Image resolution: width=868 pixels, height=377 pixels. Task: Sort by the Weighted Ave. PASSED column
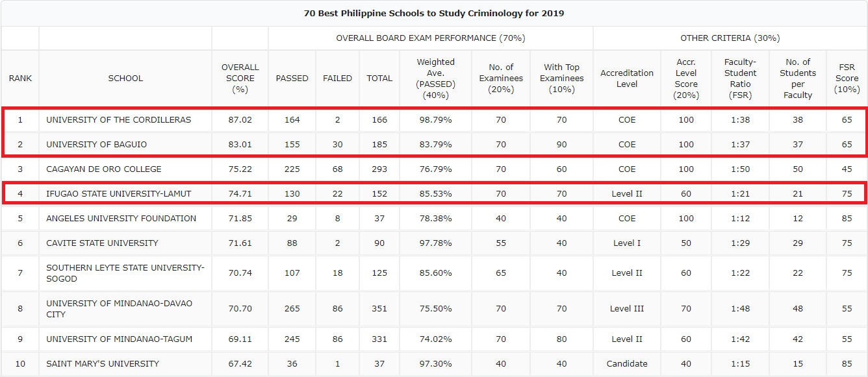coord(435,78)
